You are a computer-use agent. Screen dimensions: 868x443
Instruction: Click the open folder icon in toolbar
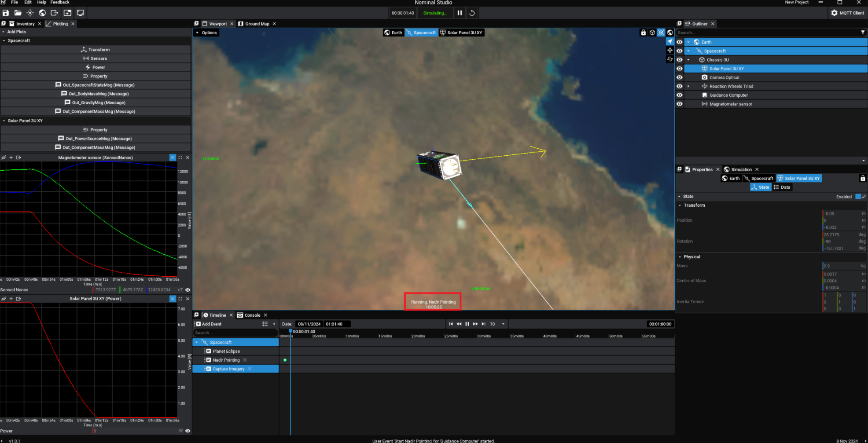point(18,13)
